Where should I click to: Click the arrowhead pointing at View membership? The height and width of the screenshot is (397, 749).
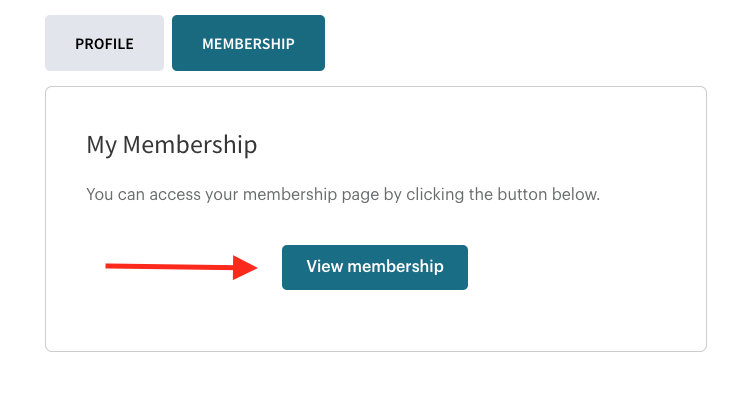click(245, 268)
